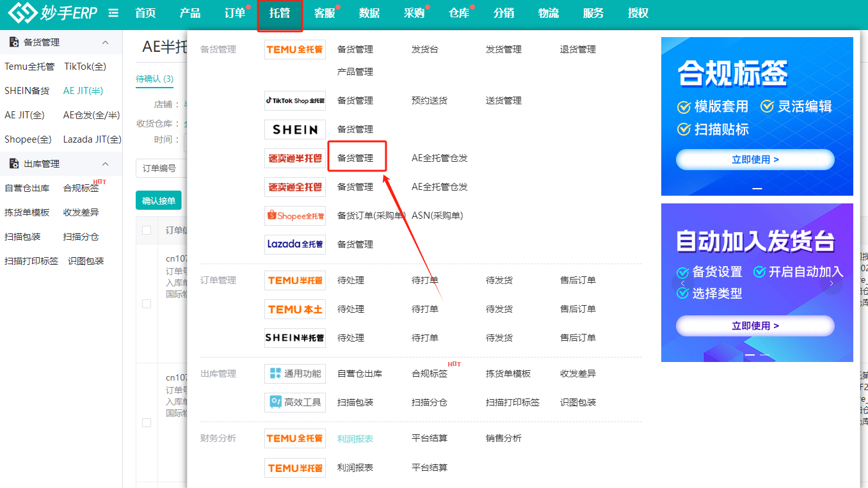The image size is (868, 488).
Task: Open 销售分析 under 财务分析
Action: (504, 438)
